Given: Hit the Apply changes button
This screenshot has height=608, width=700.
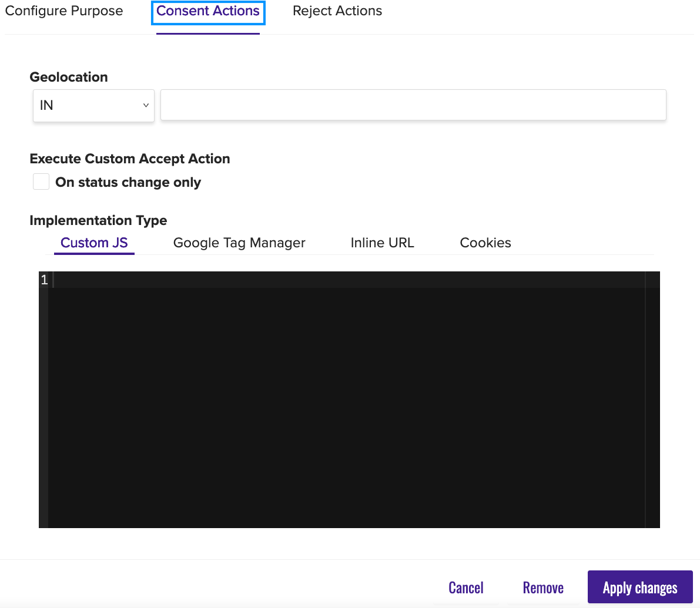Looking at the screenshot, I should point(640,587).
